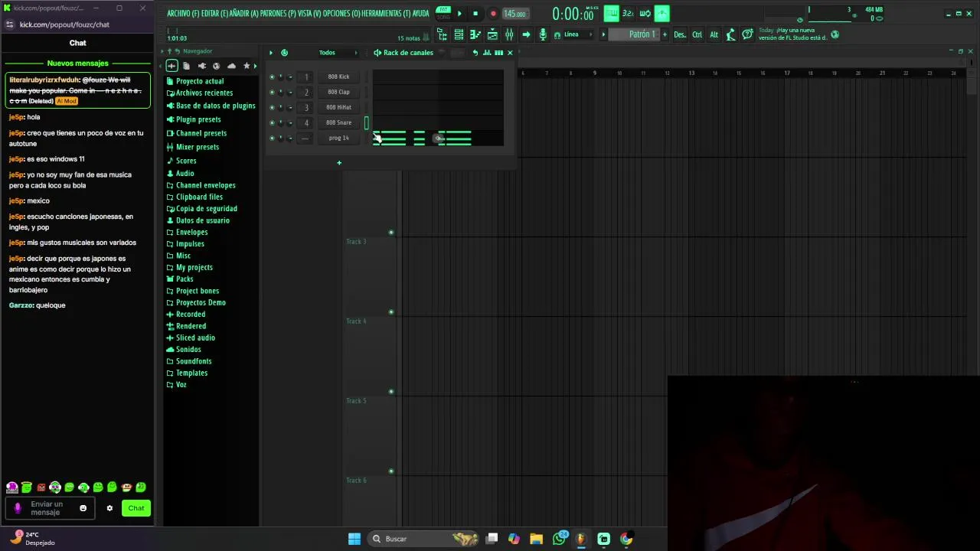The width and height of the screenshot is (980, 551).
Task: Mute the 808 HiHat channel
Action: (272, 107)
